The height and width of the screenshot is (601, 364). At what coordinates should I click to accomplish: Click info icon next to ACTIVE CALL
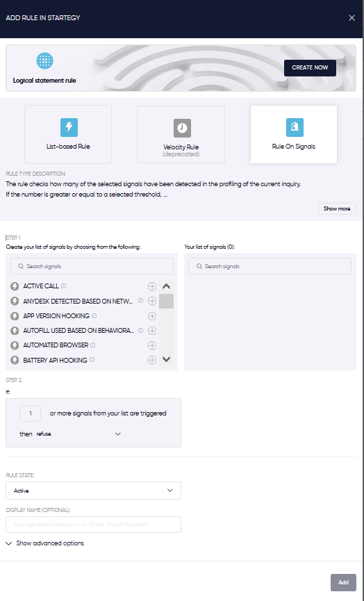64,286
